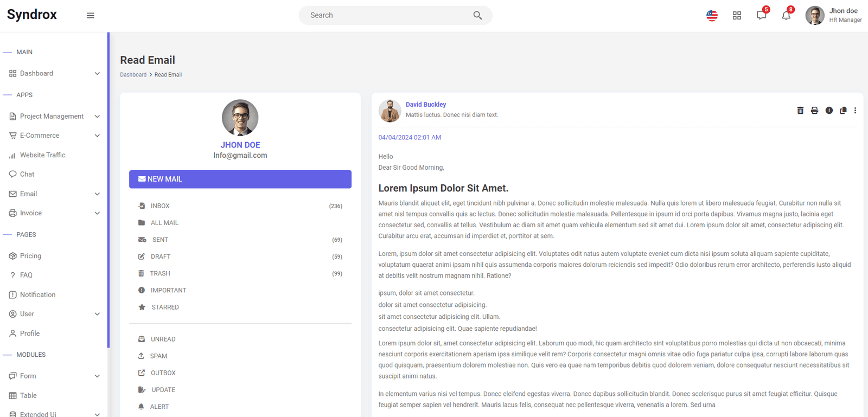Open more options three-dot menu
This screenshot has height=417, width=868.
coord(855,110)
